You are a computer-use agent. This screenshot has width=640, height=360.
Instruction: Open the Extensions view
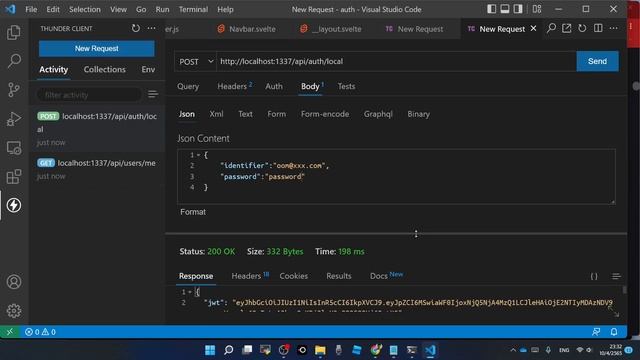(14, 177)
